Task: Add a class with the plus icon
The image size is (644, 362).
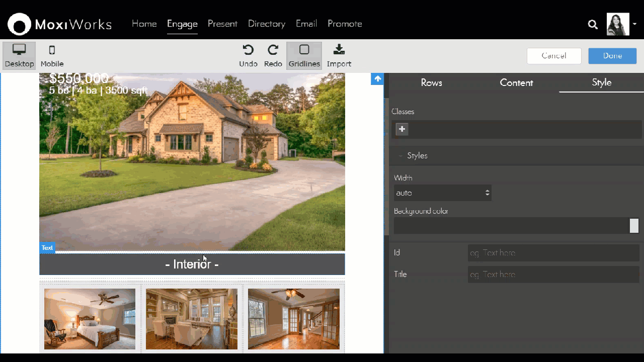Action: [401, 129]
